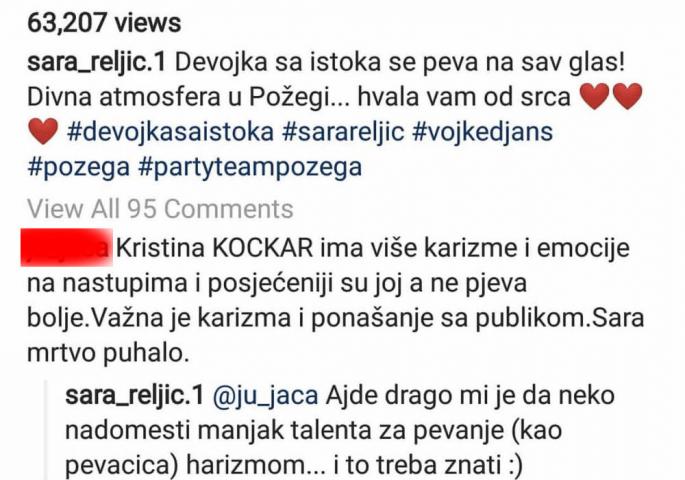
Task: Click the vertical reply thread indent line
Action: tap(47, 430)
